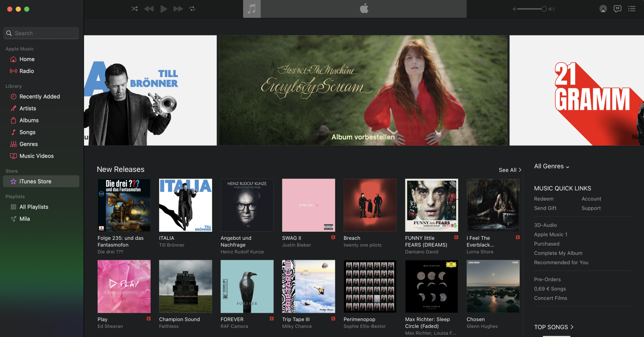Click the music note artwork placeholder
The height and width of the screenshot is (337, 644).
click(252, 9)
